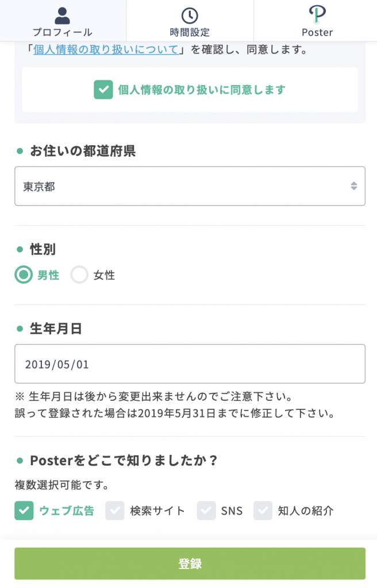Tick the SNS checkbox

206,510
